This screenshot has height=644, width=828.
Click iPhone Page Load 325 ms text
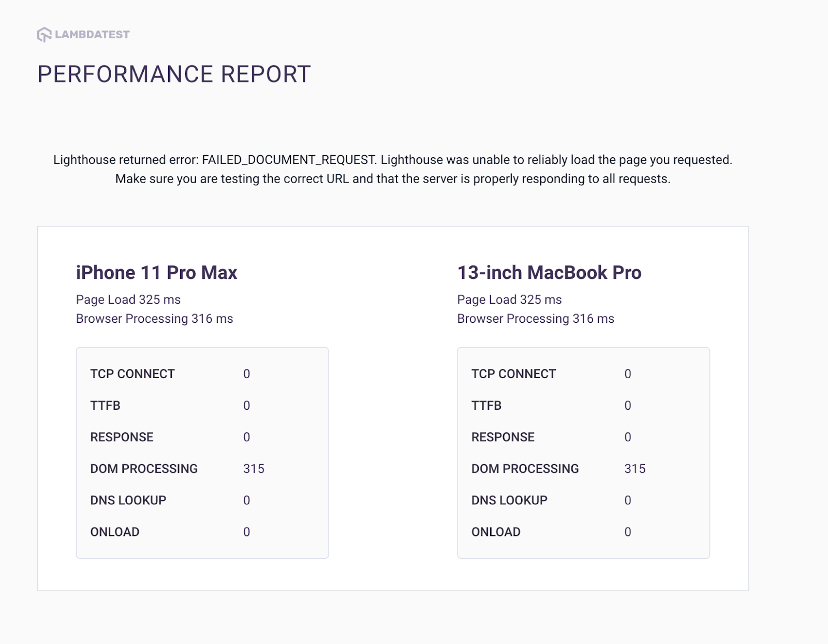pyautogui.click(x=128, y=299)
